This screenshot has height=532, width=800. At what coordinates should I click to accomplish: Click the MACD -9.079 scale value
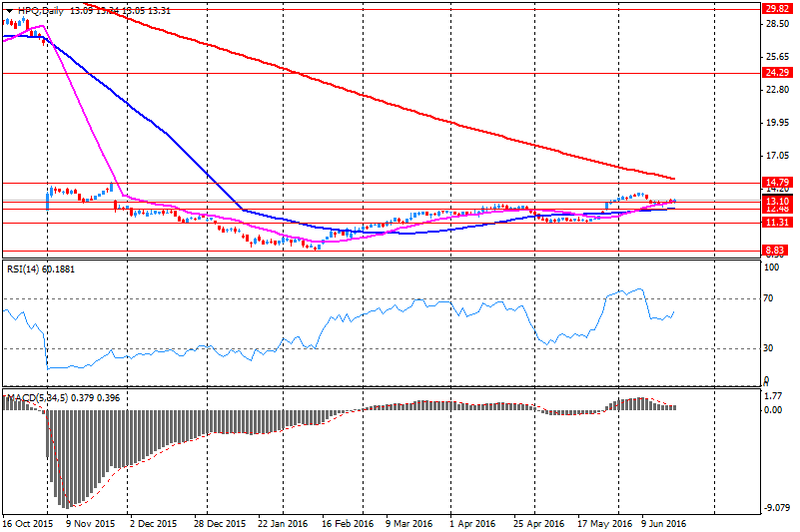[x=775, y=507]
